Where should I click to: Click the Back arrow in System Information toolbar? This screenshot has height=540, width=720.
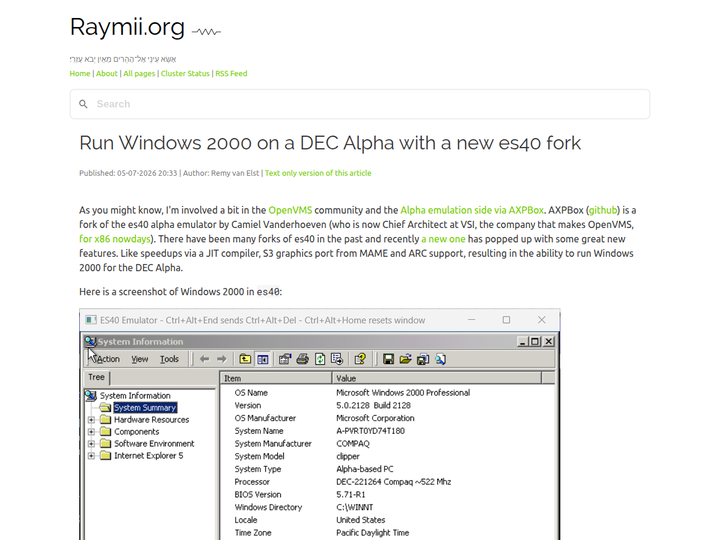[205, 359]
